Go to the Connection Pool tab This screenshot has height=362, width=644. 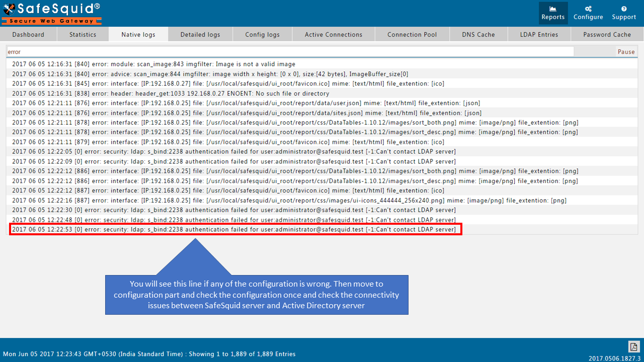[412, 35]
